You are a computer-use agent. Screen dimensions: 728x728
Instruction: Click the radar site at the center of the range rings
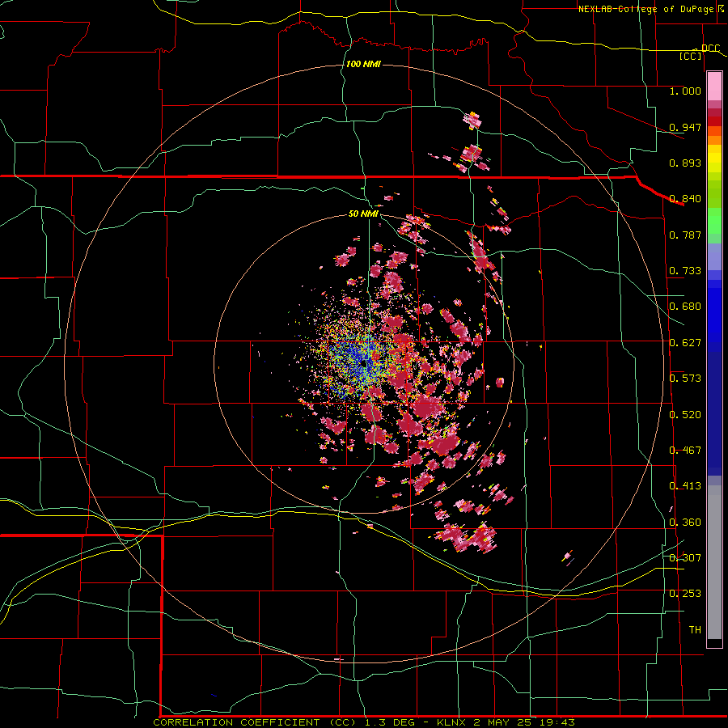364,363
